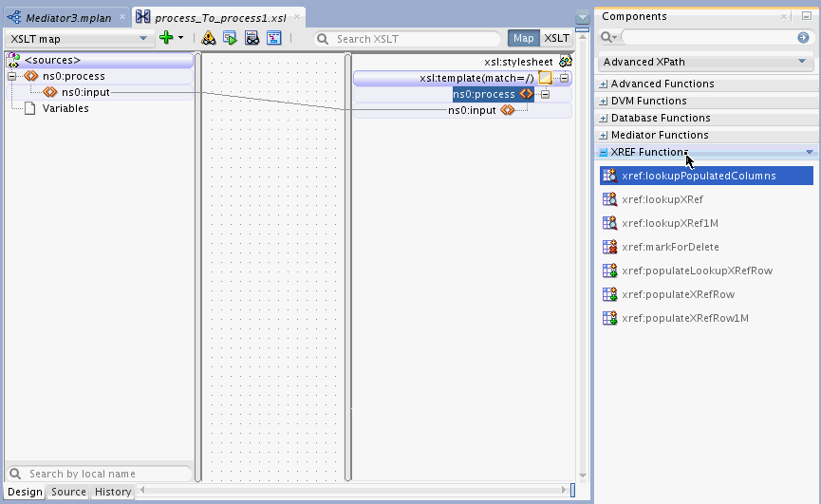Select the xref:markForDelete function icon

click(609, 247)
